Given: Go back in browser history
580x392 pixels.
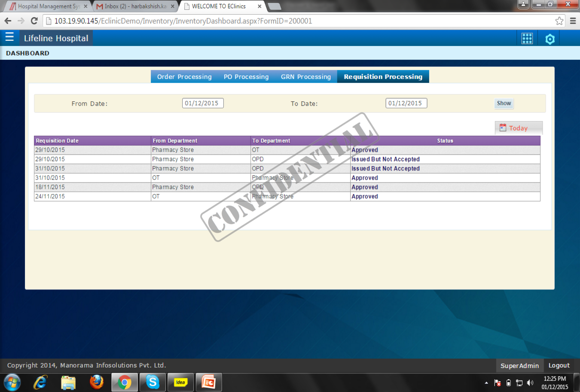Looking at the screenshot, I should click(x=8, y=21).
